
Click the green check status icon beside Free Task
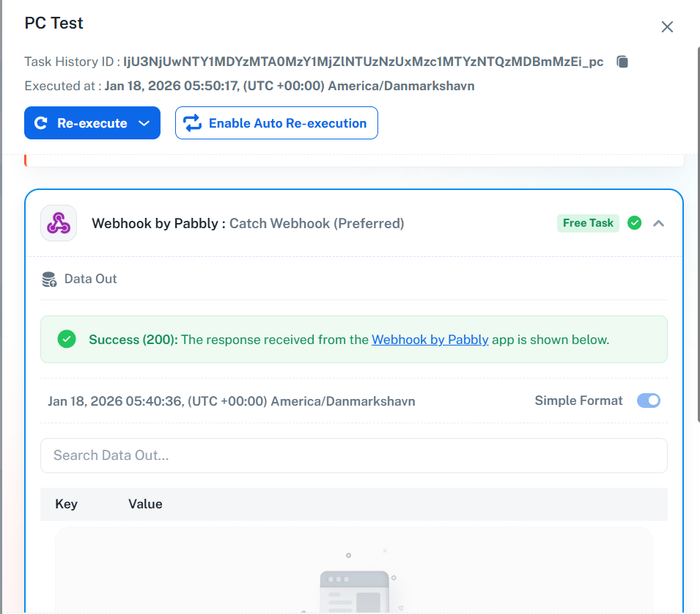[x=635, y=223]
